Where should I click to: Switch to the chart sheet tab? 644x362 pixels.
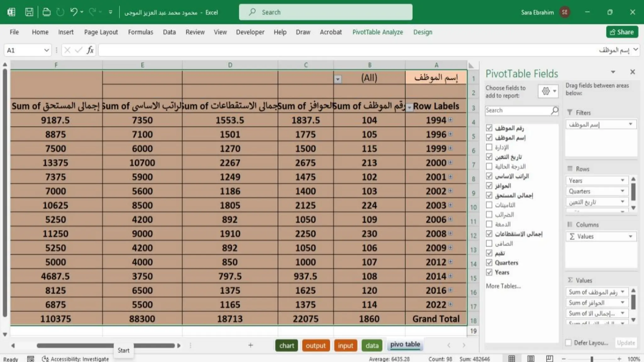[x=286, y=345]
